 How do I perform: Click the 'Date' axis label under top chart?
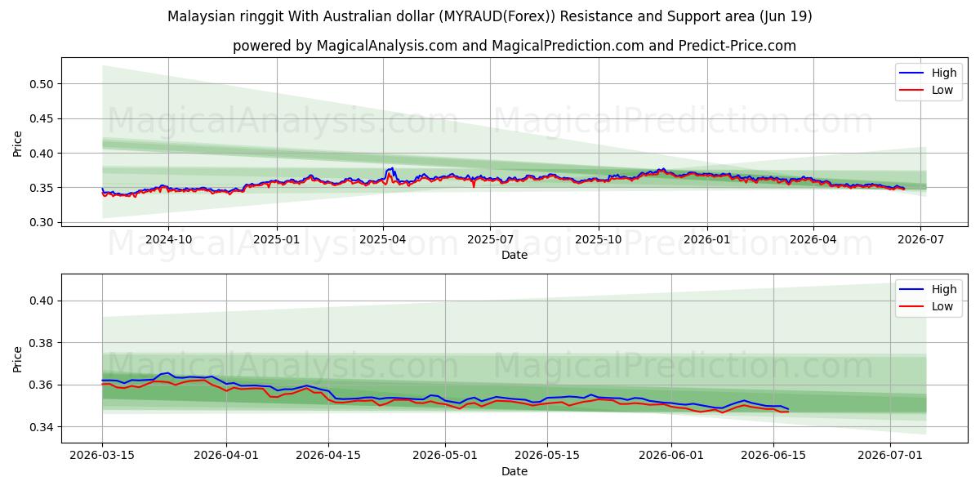tap(514, 255)
